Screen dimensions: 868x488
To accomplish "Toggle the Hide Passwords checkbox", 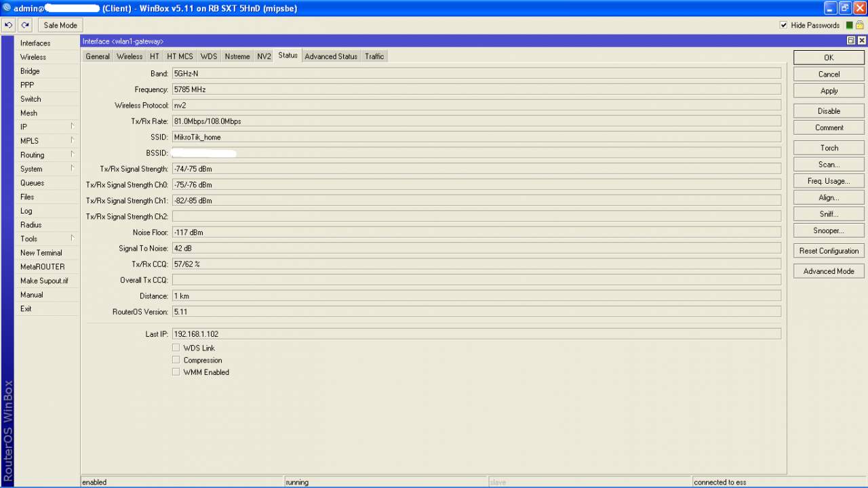I will (x=784, y=25).
